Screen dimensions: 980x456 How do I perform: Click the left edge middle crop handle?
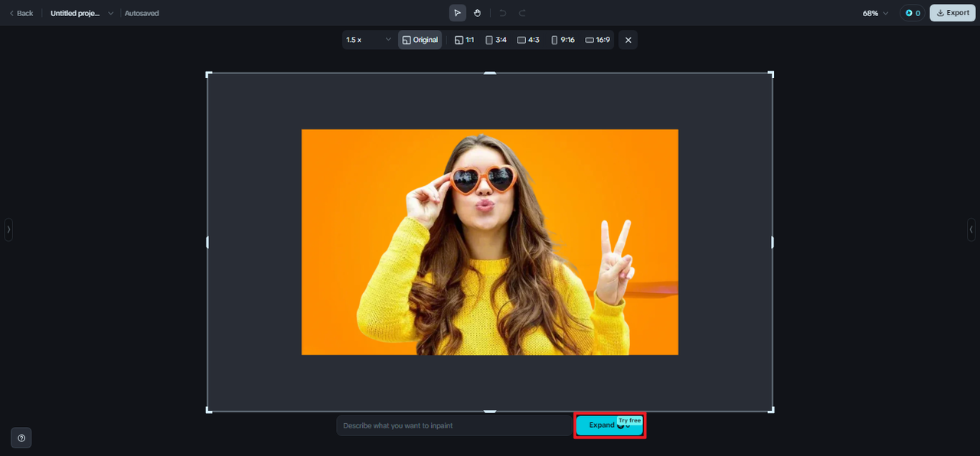pos(207,243)
